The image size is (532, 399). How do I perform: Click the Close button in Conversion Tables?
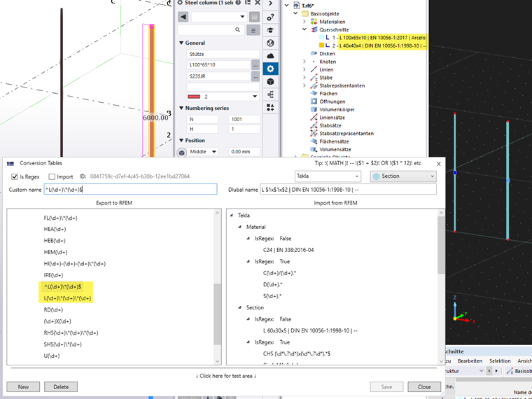(x=424, y=387)
